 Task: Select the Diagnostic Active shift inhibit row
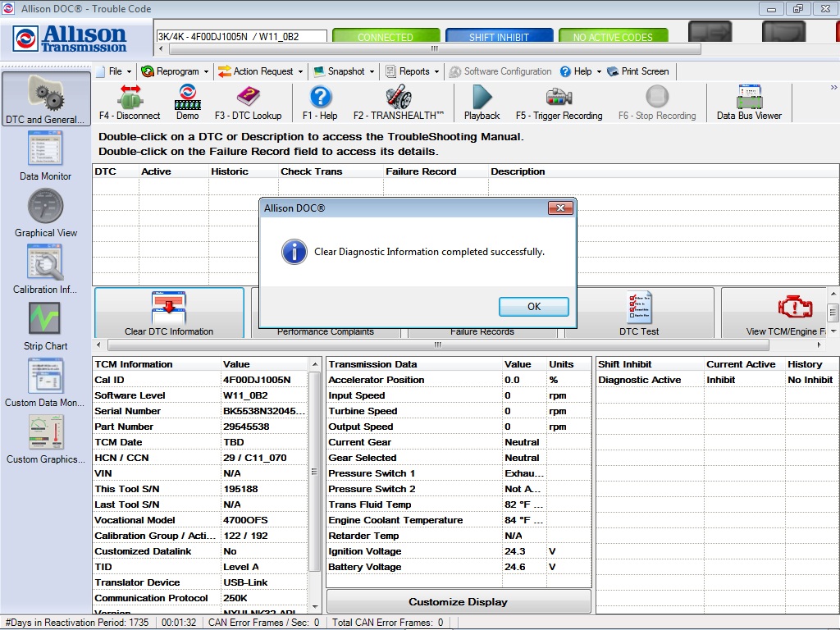[x=717, y=380]
